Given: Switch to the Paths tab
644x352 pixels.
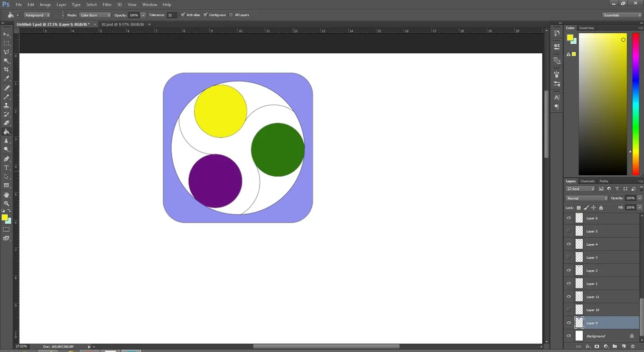Looking at the screenshot, I should (x=604, y=181).
